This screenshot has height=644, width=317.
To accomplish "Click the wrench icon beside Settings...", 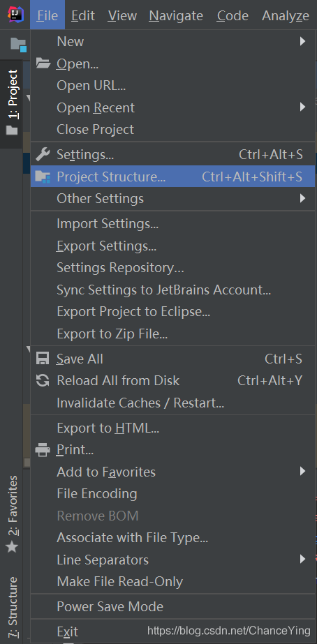I will [x=43, y=154].
